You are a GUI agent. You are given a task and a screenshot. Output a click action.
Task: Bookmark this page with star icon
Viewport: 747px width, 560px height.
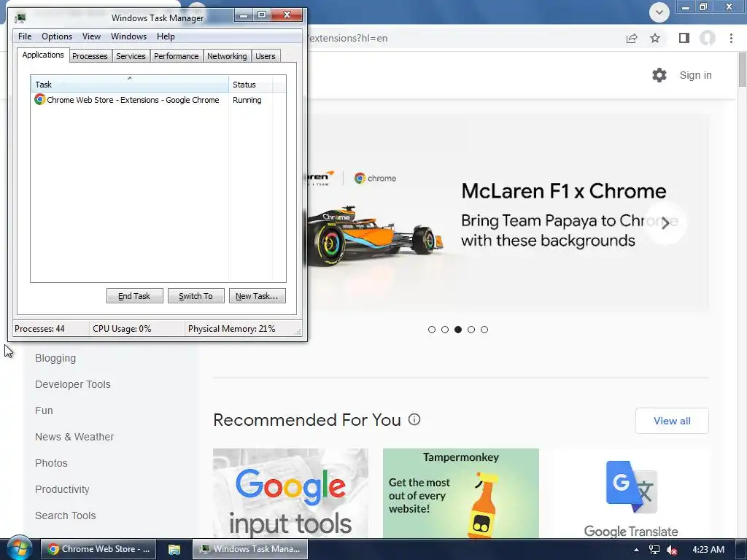click(655, 38)
